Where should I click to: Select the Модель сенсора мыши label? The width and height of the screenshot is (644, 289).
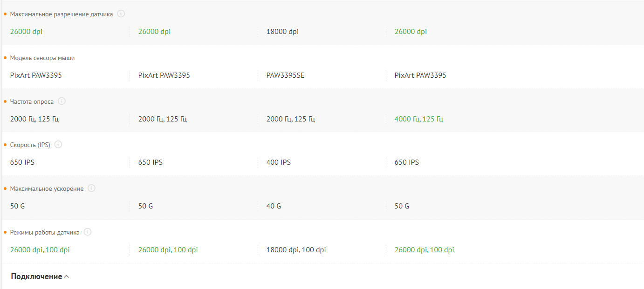point(42,58)
